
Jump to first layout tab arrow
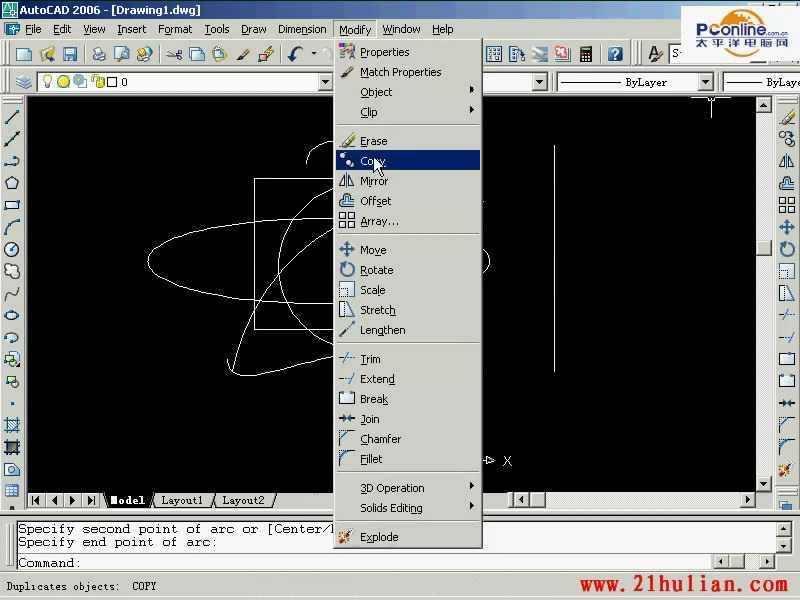point(35,500)
